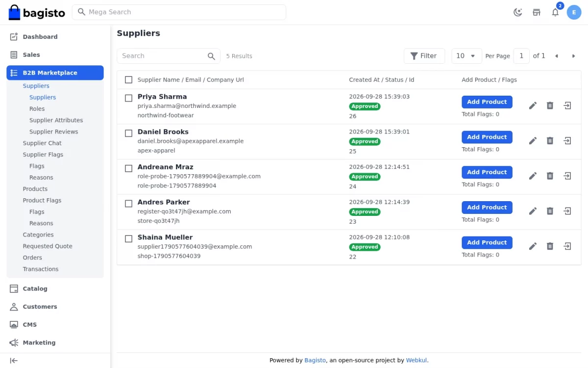Viewport: 588px width, 368px height.
Task: Open Products in B2B sidebar
Action: click(35, 189)
